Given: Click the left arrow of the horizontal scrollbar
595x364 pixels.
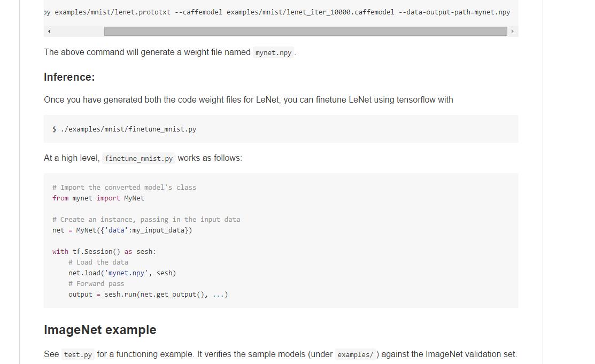Looking at the screenshot, I should 49,32.
